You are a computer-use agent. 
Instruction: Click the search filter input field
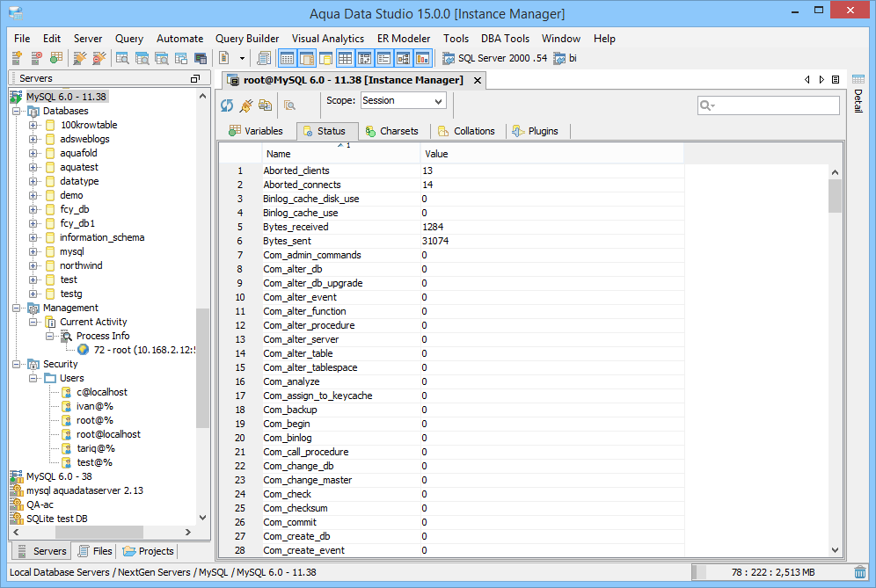(x=769, y=105)
